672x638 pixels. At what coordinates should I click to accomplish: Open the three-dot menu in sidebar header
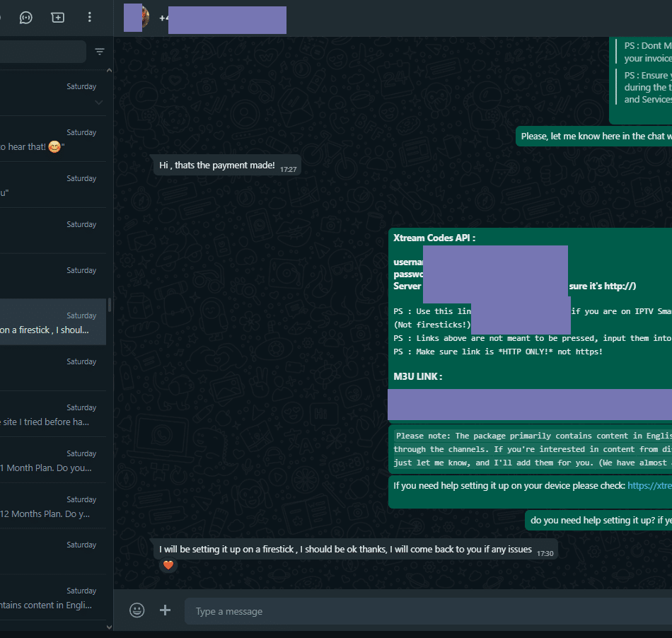click(x=89, y=17)
